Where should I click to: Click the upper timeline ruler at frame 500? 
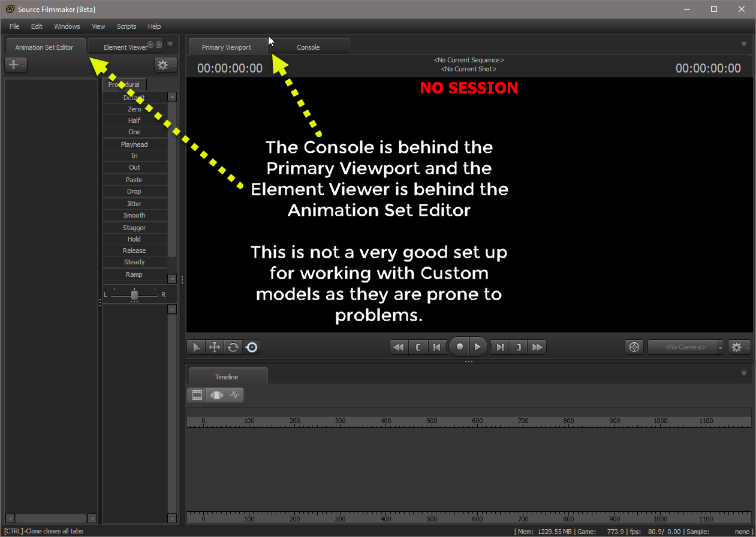(x=432, y=421)
